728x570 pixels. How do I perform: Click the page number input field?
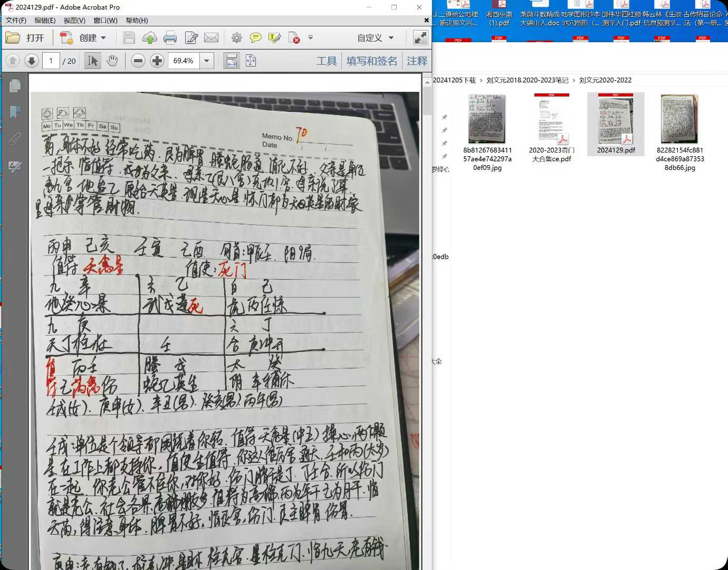[x=51, y=61]
